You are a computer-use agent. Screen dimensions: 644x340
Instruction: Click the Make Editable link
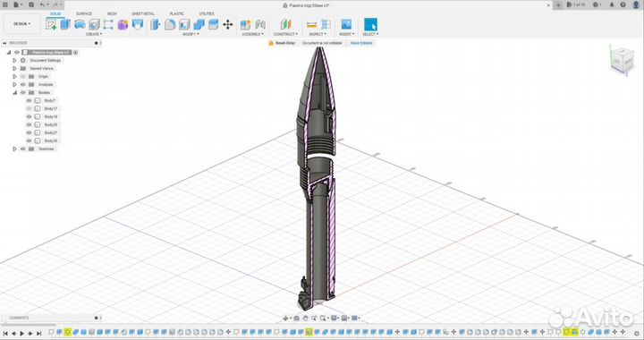click(361, 43)
